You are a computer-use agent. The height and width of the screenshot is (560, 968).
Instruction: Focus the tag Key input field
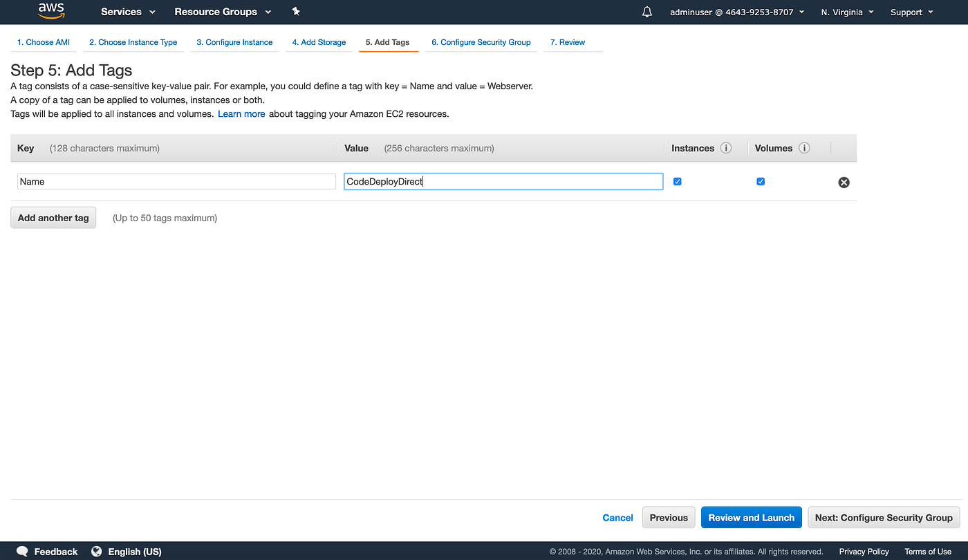point(176,181)
